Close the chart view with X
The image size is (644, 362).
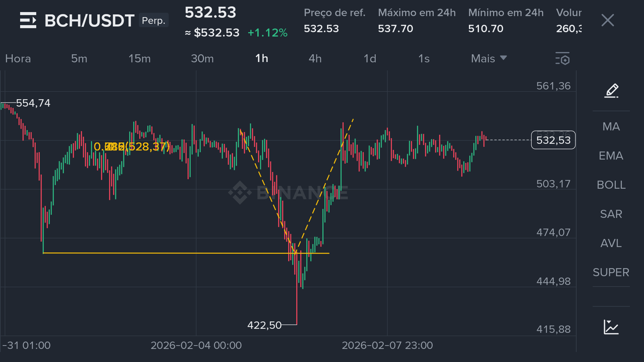click(x=607, y=20)
